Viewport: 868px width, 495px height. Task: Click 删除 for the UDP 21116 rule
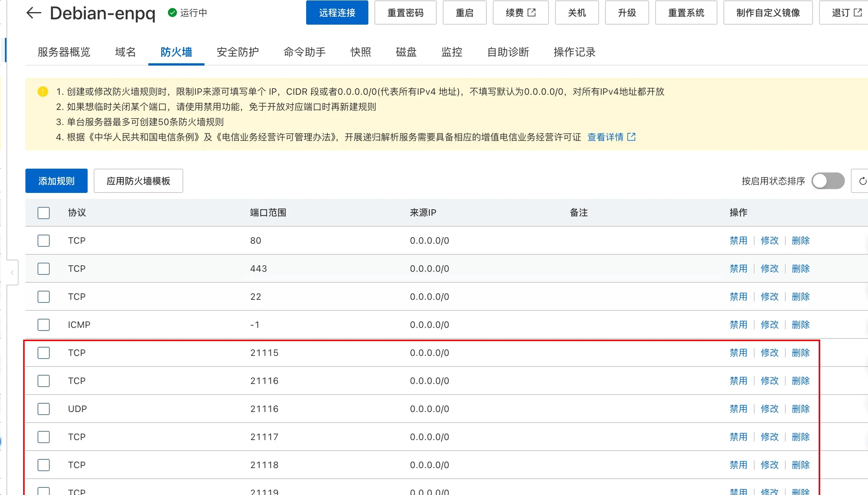(x=800, y=409)
